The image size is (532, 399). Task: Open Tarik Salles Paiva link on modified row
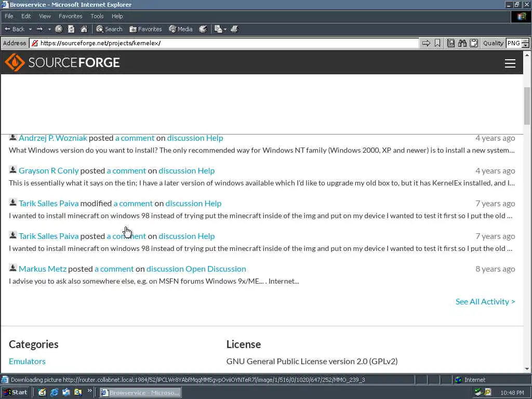pyautogui.click(x=48, y=203)
